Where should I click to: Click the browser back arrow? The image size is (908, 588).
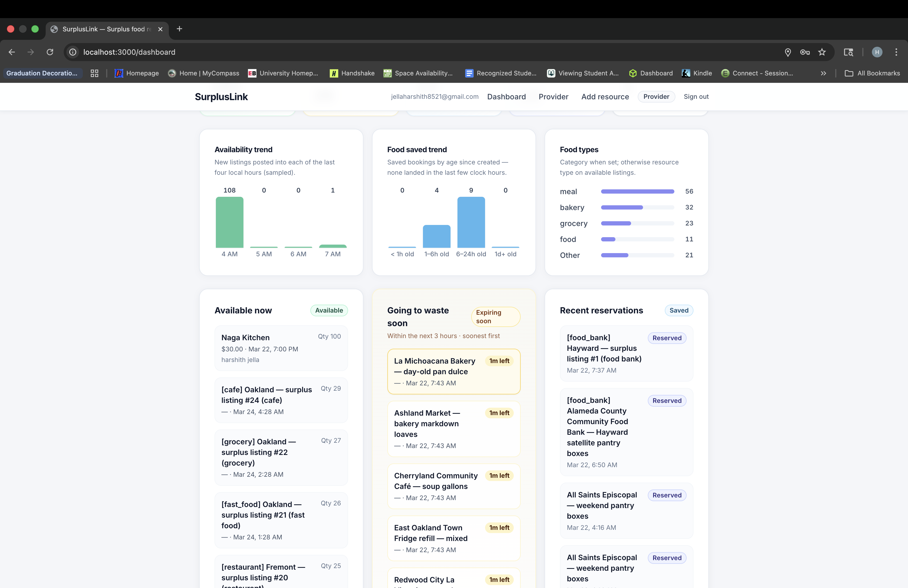(x=12, y=52)
